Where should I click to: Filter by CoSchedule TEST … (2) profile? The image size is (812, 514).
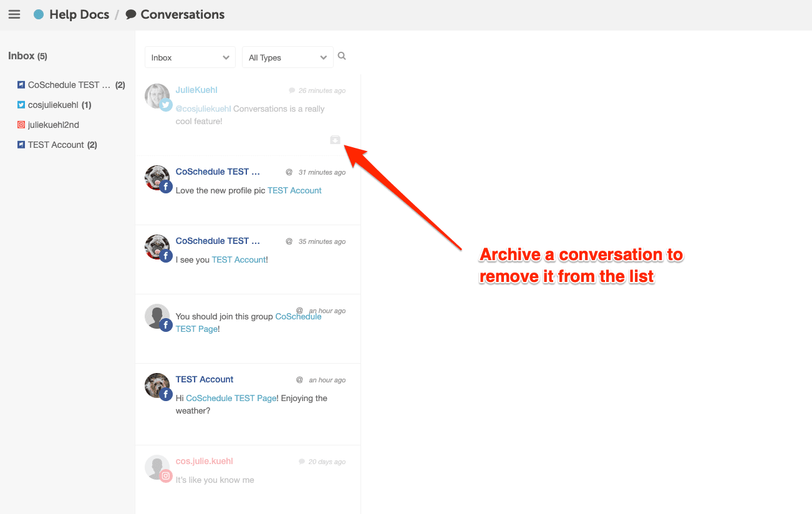[71, 85]
